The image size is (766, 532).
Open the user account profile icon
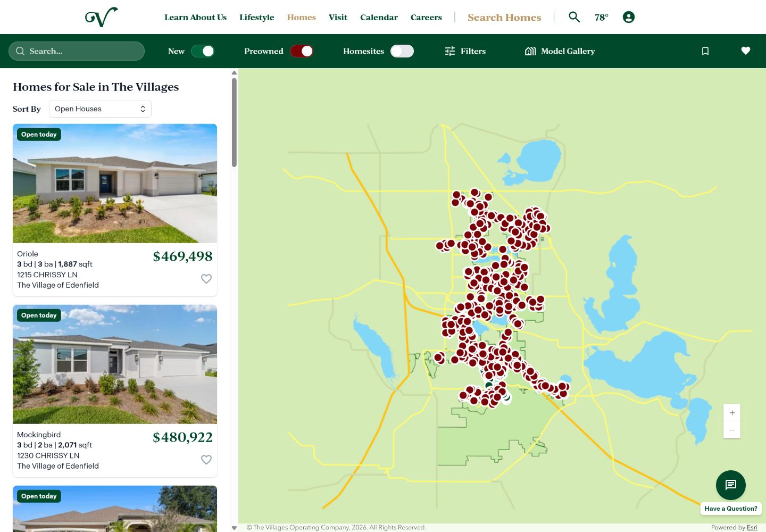pyautogui.click(x=629, y=17)
